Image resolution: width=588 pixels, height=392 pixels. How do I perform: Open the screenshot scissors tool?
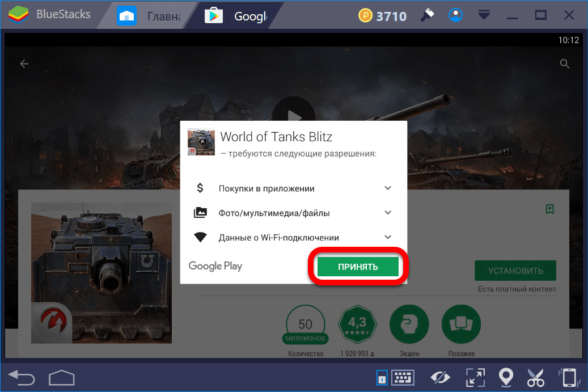point(535,377)
